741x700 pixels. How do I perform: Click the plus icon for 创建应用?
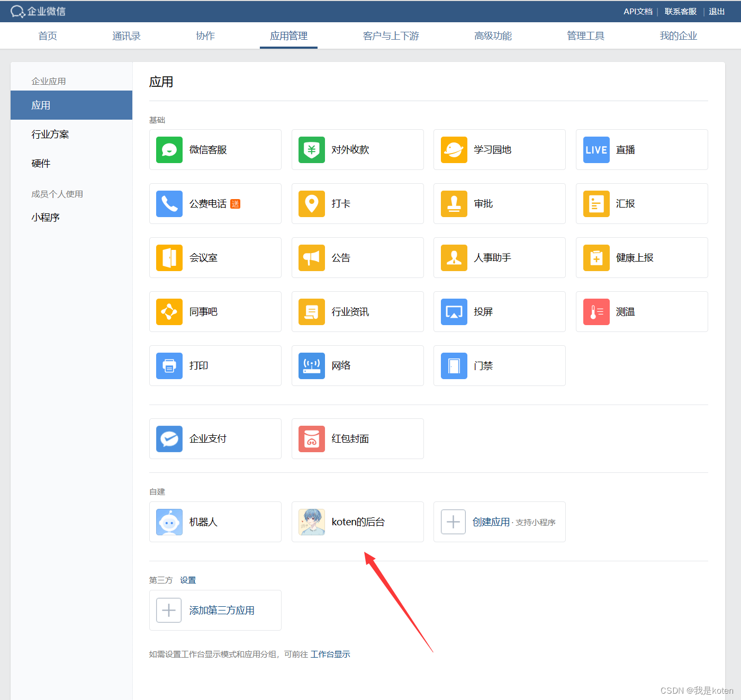pyautogui.click(x=454, y=522)
